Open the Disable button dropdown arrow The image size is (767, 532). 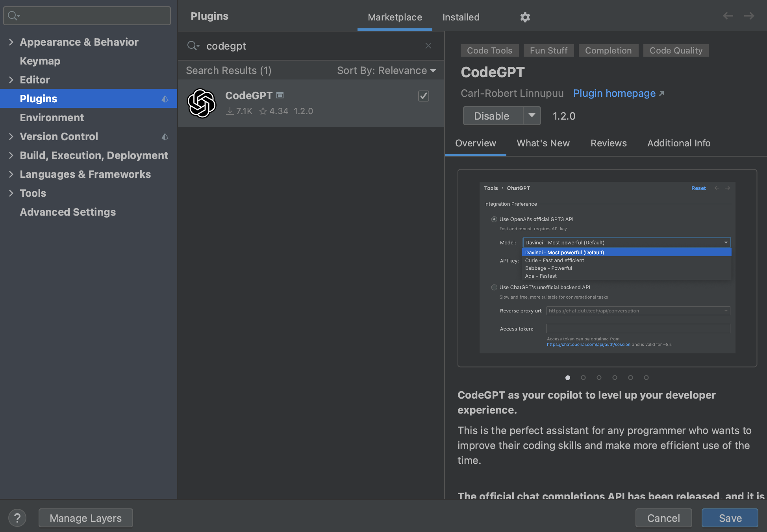click(x=532, y=116)
